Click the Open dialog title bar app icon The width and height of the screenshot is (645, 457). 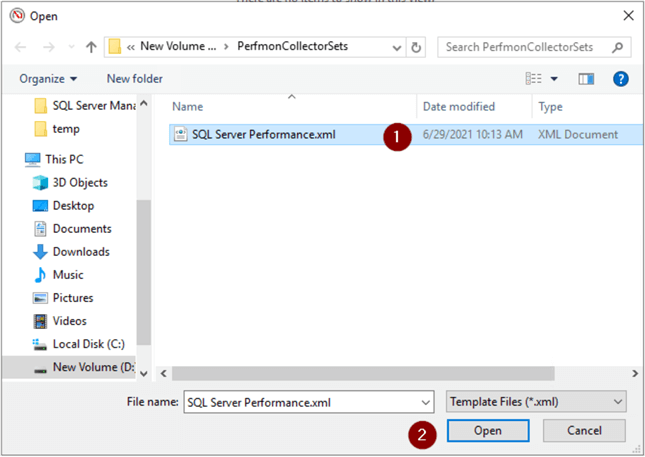tap(17, 16)
